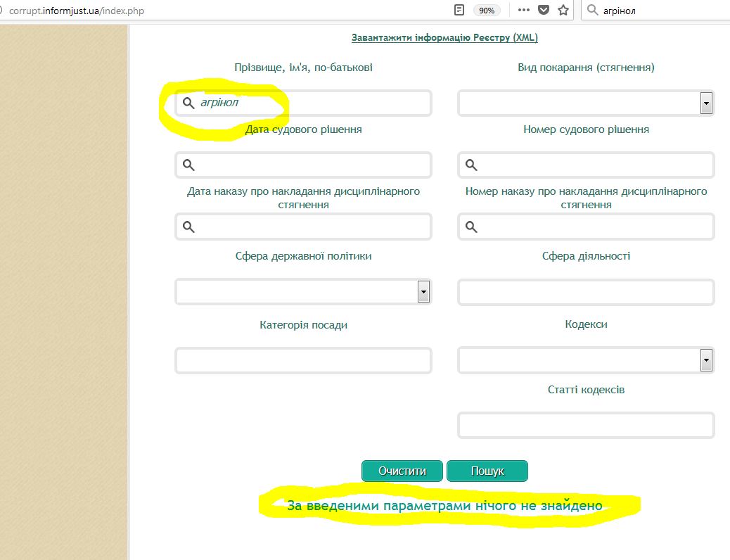Click the browser search bar magnifier icon
The width and height of the screenshot is (730, 560).
593,11
